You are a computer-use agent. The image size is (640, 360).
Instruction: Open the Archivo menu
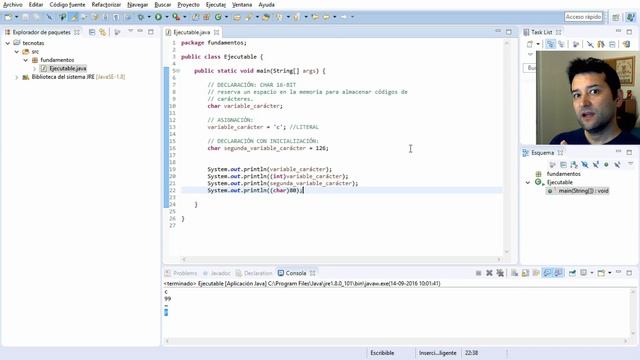point(13,5)
